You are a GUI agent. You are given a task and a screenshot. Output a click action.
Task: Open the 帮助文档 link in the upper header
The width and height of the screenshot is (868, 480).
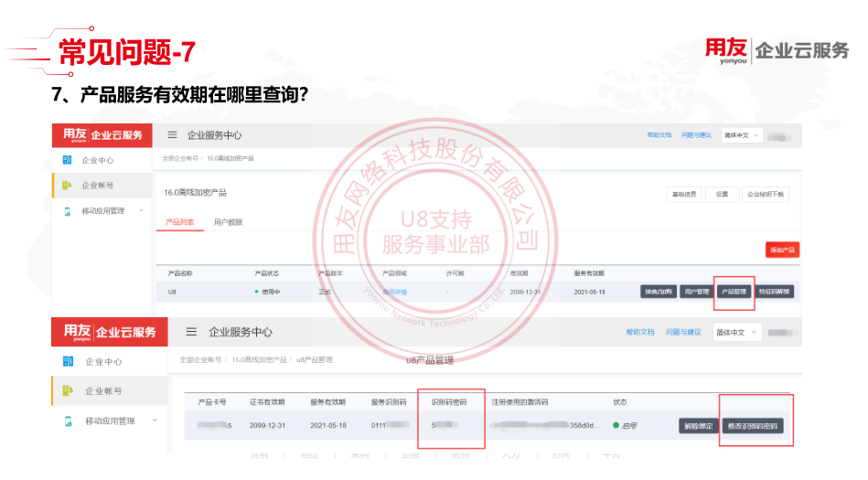tap(659, 135)
